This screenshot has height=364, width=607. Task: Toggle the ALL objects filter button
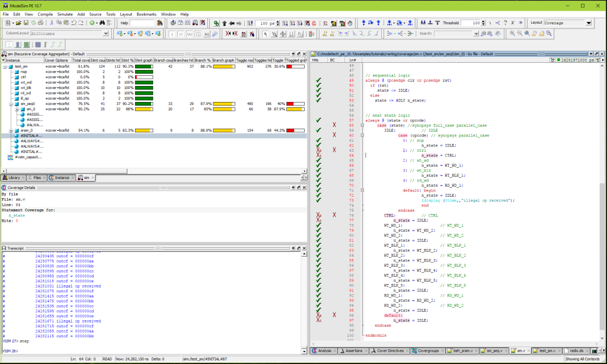coord(206,34)
